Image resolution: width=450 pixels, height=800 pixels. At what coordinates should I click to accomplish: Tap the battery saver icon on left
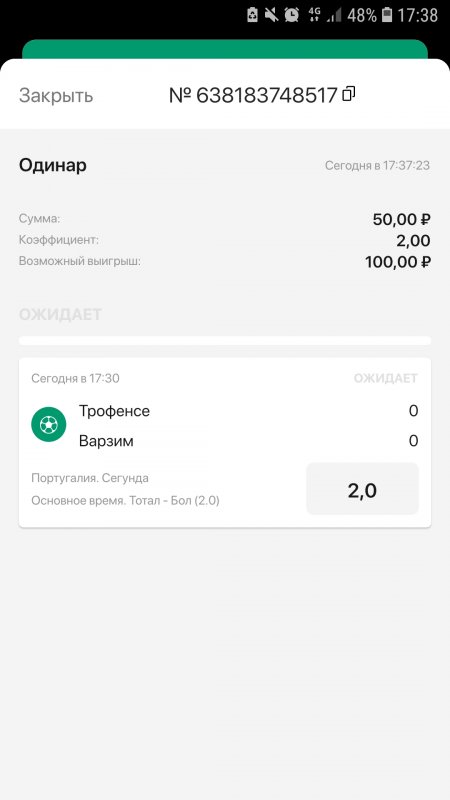click(x=252, y=15)
